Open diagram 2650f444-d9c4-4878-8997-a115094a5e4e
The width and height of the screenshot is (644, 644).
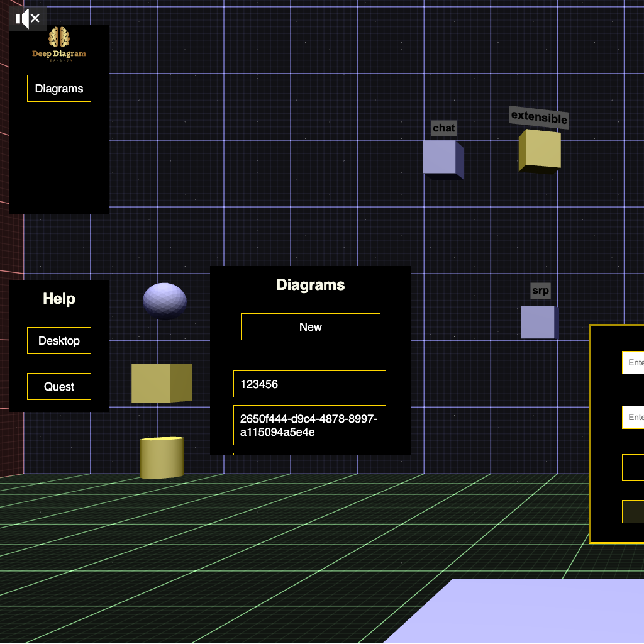pyautogui.click(x=309, y=425)
